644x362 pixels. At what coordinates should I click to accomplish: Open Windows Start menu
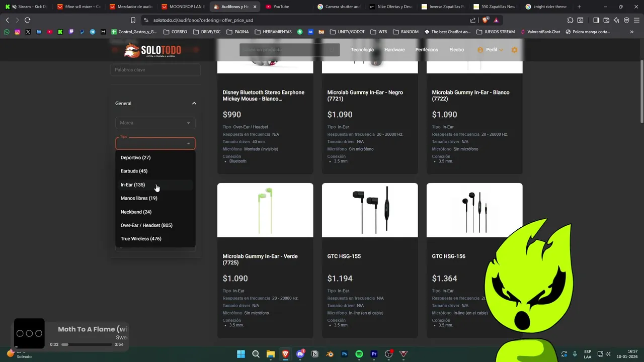tap(241, 354)
